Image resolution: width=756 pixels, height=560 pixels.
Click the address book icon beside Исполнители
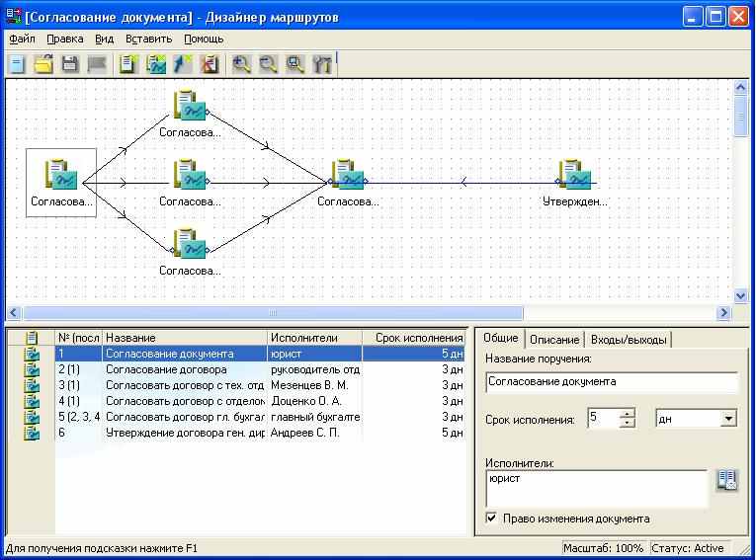727,481
